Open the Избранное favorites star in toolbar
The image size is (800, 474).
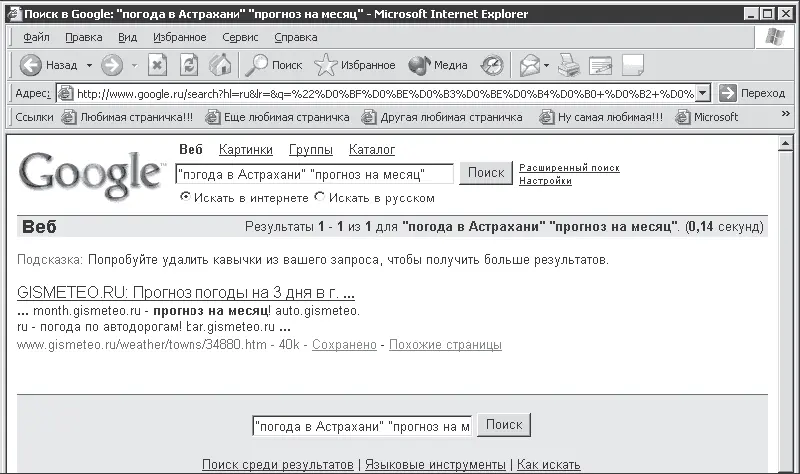pyautogui.click(x=355, y=65)
